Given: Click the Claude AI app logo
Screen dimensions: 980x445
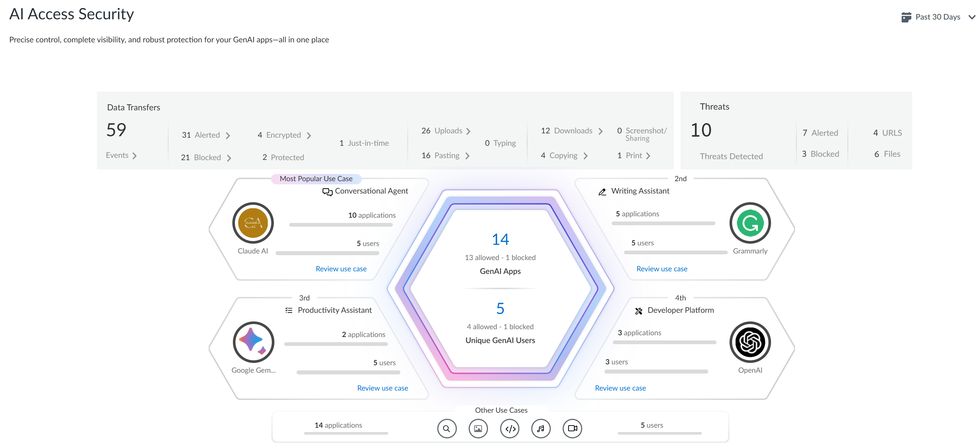Looking at the screenshot, I should pyautogui.click(x=253, y=223).
